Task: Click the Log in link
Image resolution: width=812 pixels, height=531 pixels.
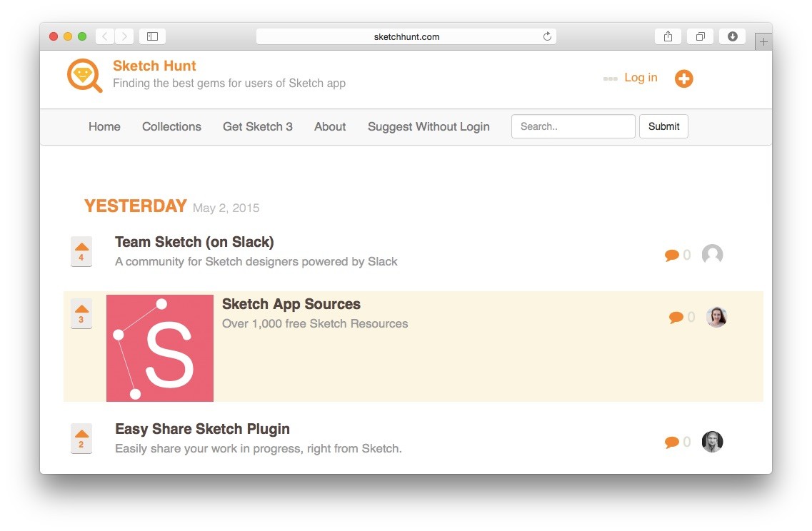Action: tap(641, 78)
